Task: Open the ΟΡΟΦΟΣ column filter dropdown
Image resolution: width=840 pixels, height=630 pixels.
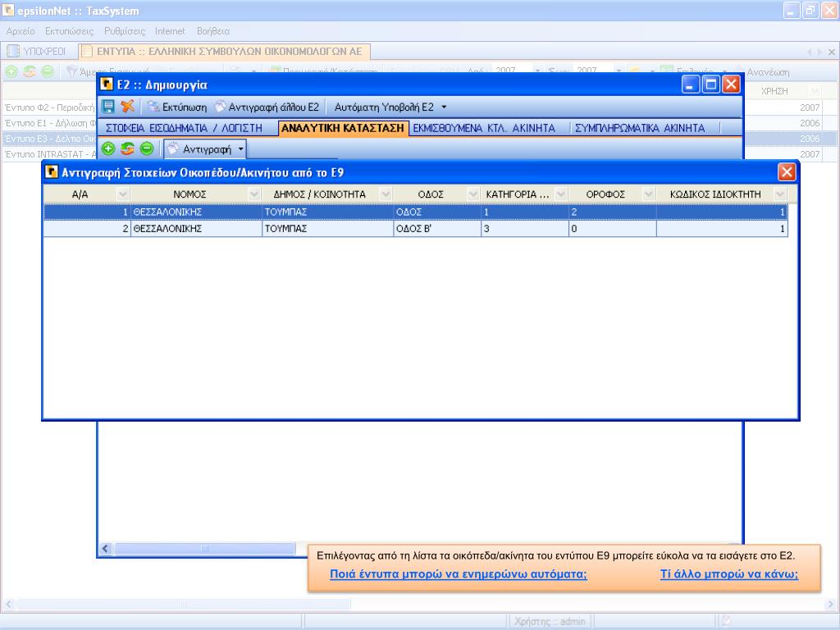Action: (x=648, y=194)
